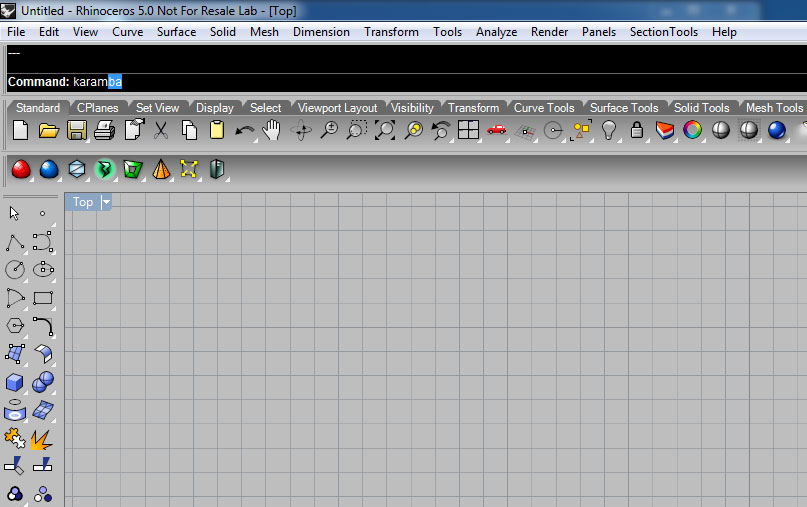Click the Box solid tool icon
The width and height of the screenshot is (807, 507).
click(x=15, y=382)
